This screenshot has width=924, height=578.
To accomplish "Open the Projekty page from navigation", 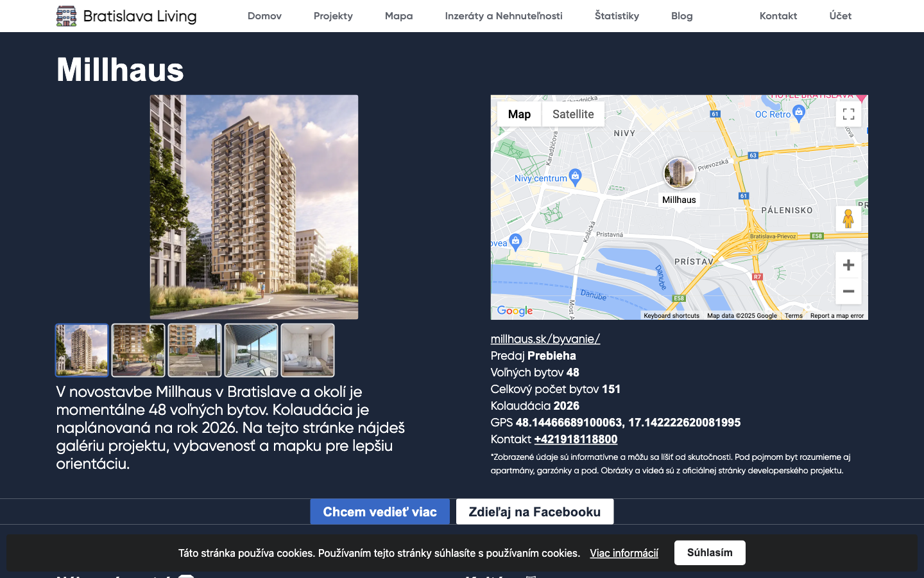I will [x=333, y=16].
